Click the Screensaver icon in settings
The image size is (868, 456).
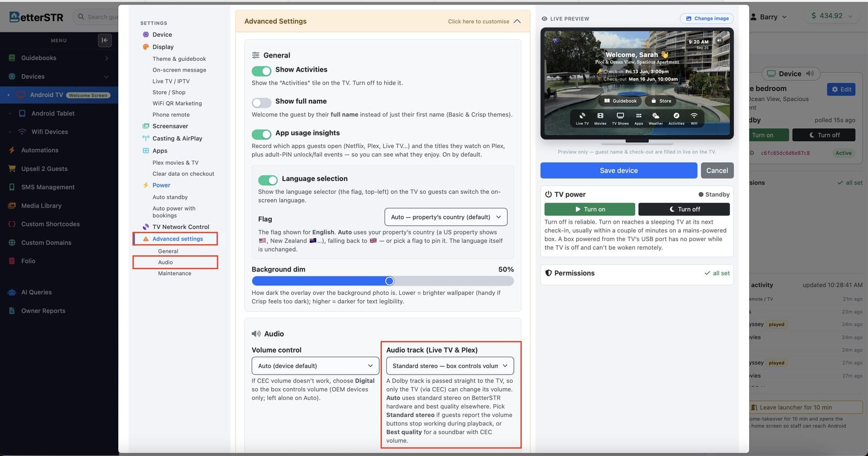coord(145,126)
